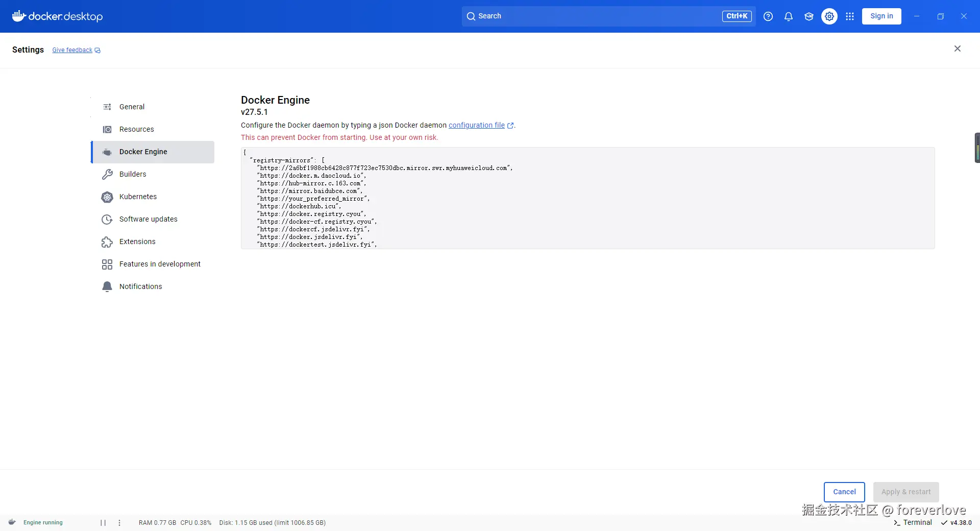The image size is (980, 531).
Task: Click the version checkmark icon
Action: click(944, 522)
